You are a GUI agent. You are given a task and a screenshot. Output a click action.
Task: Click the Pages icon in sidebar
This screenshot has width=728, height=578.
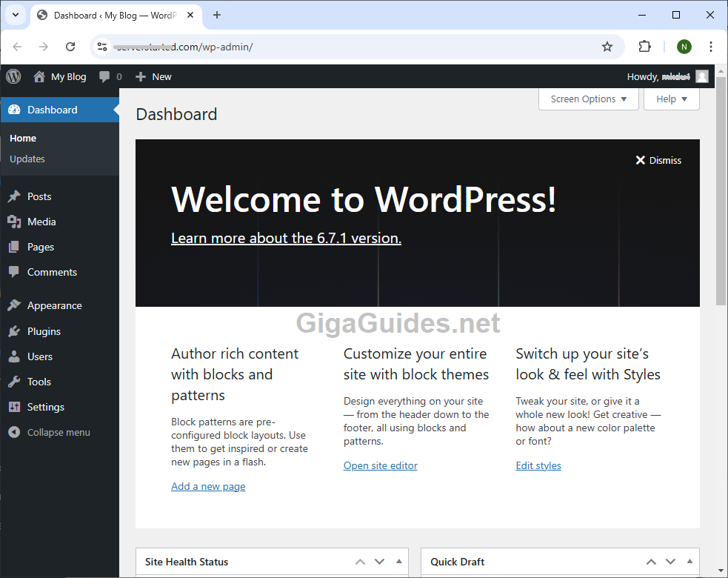pos(14,247)
